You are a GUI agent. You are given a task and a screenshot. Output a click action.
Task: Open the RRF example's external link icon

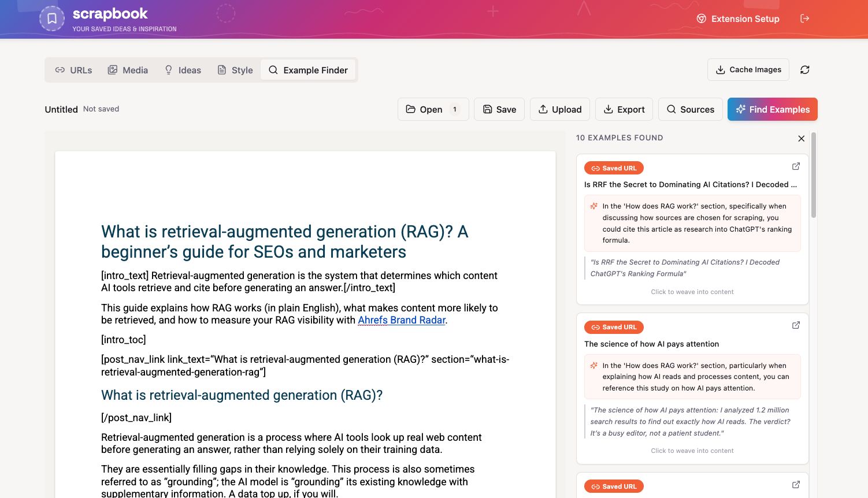pos(796,166)
